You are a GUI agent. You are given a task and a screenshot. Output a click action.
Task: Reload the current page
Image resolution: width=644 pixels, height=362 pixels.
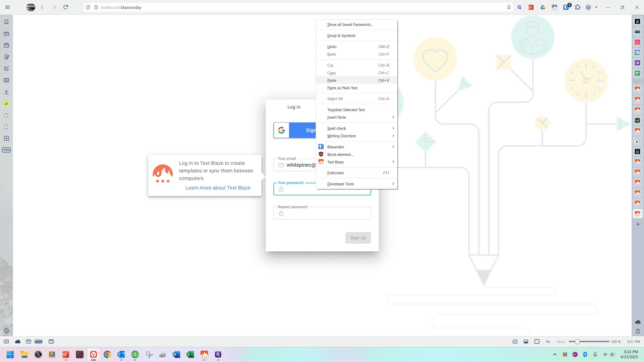tap(66, 7)
